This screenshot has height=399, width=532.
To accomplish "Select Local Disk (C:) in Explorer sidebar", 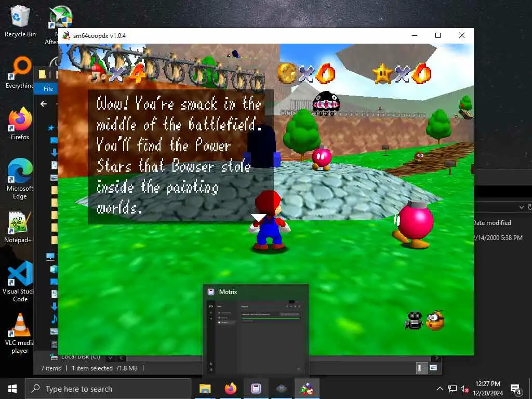I will click(75, 357).
